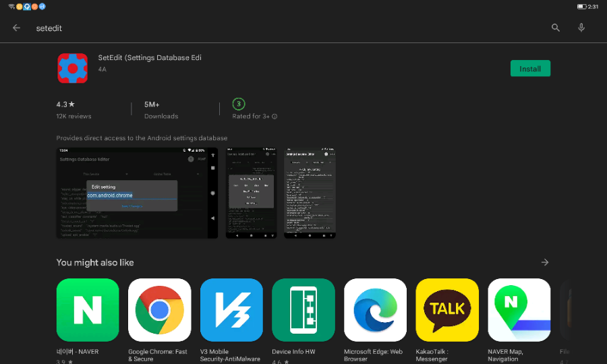Read the Android settings database description
This screenshot has height=364, width=607.
(142, 138)
